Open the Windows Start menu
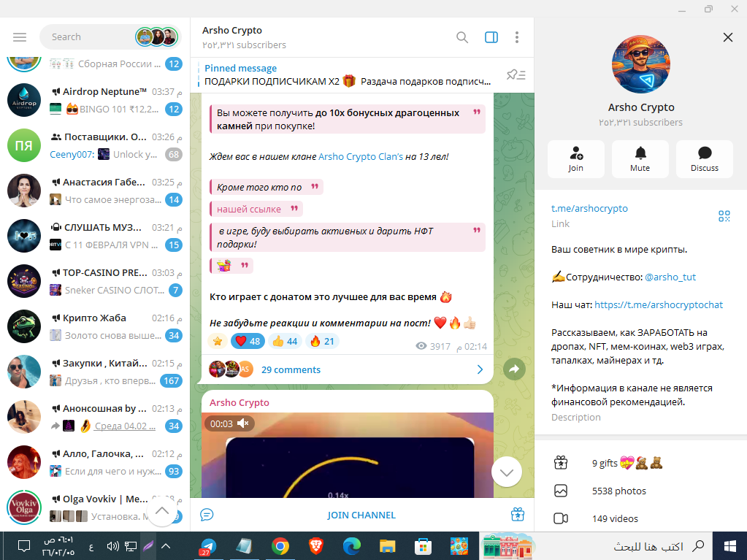Image resolution: width=747 pixels, height=560 pixels. point(730,546)
